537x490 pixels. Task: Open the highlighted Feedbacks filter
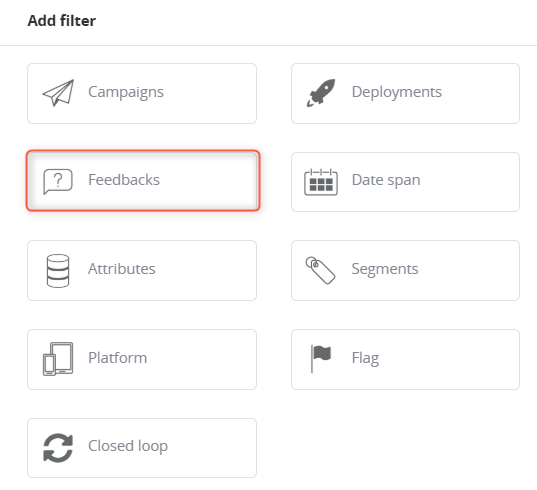pos(143,180)
